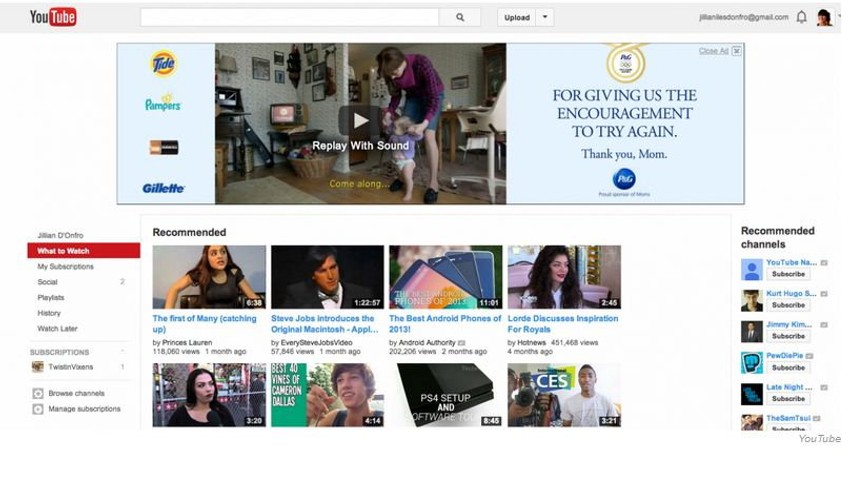The width and height of the screenshot is (850, 490).
Task: Click the YouTube logo
Action: (x=53, y=17)
